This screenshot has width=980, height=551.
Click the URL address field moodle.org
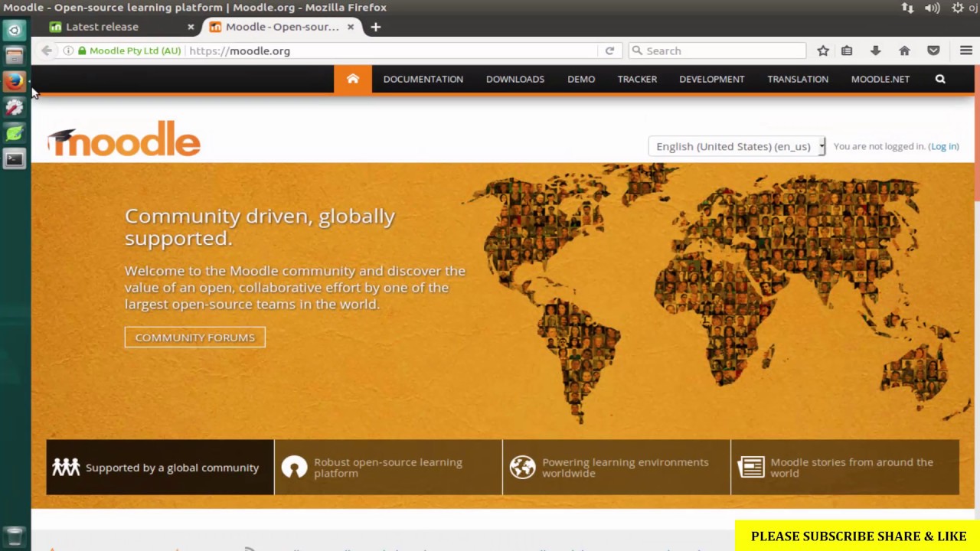point(390,51)
